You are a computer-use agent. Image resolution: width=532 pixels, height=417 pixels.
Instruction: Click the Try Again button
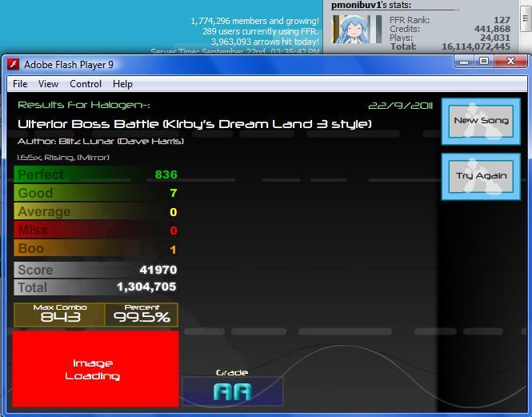pyautogui.click(x=481, y=176)
